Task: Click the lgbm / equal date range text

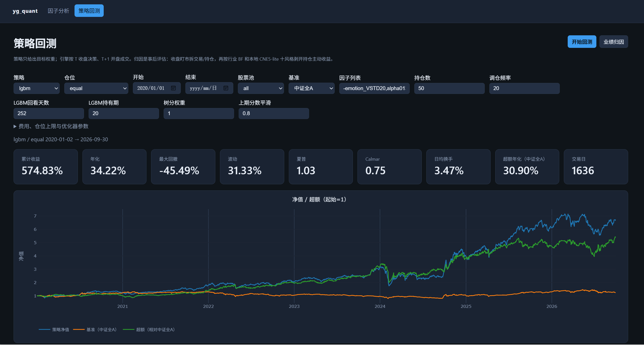Action: point(61,139)
